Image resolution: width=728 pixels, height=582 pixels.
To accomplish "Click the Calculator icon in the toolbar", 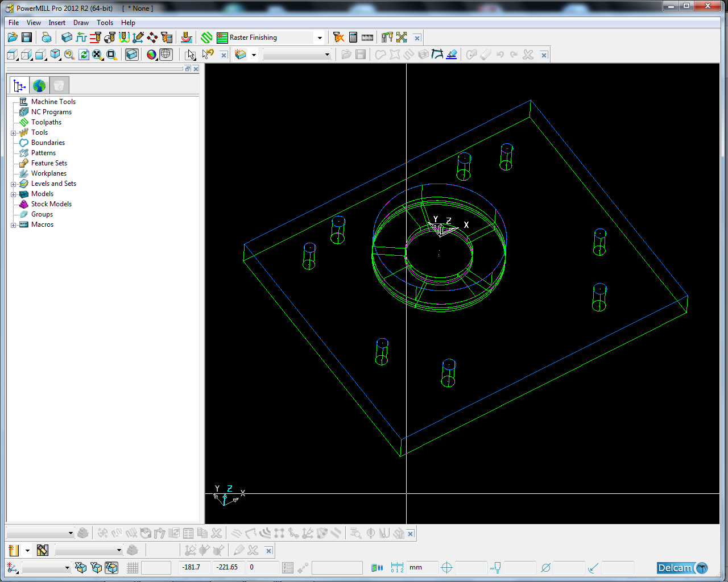I will click(x=353, y=38).
